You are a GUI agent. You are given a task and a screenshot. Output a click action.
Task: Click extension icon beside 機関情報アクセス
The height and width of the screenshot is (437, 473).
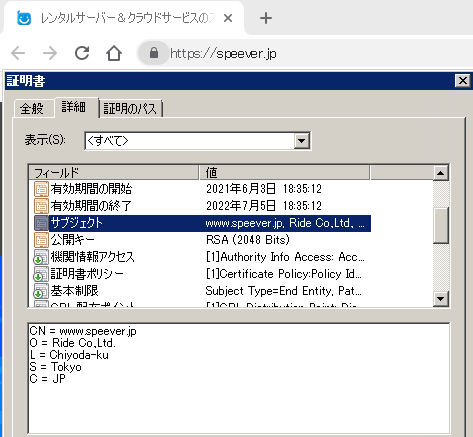(x=41, y=257)
